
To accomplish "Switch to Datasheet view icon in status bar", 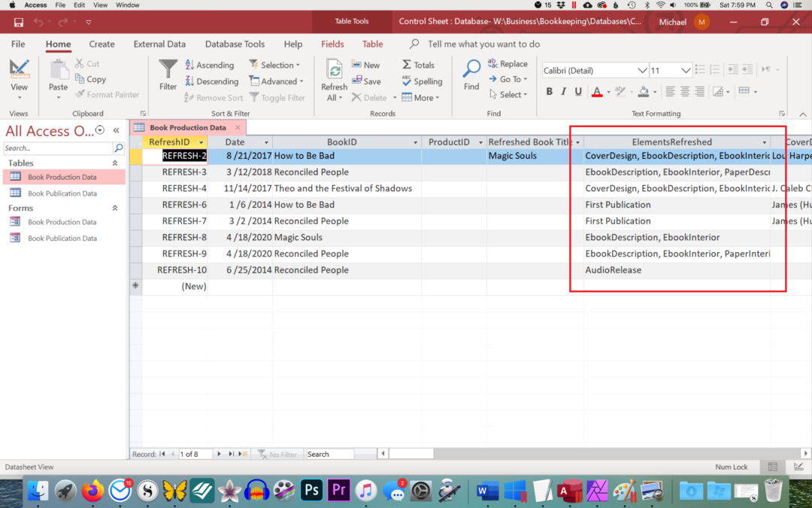I will pos(773,467).
